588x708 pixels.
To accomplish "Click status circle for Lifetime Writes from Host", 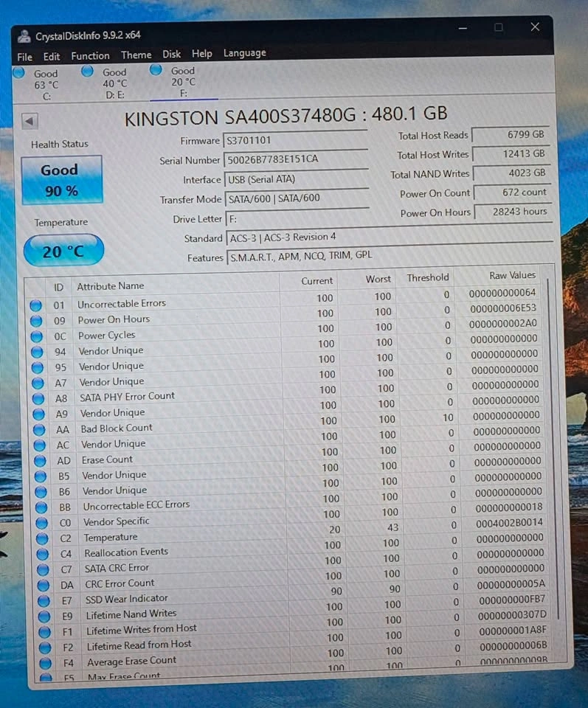I will click(x=45, y=632).
